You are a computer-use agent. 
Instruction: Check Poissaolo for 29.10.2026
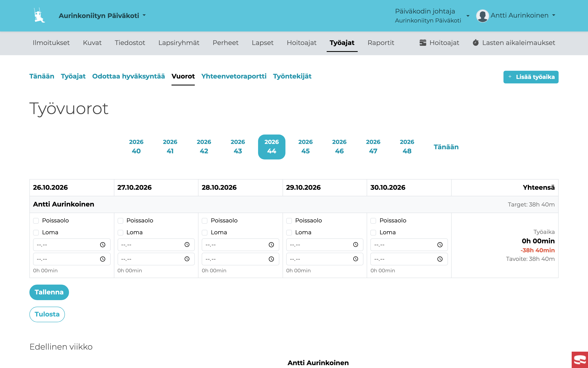[289, 221]
